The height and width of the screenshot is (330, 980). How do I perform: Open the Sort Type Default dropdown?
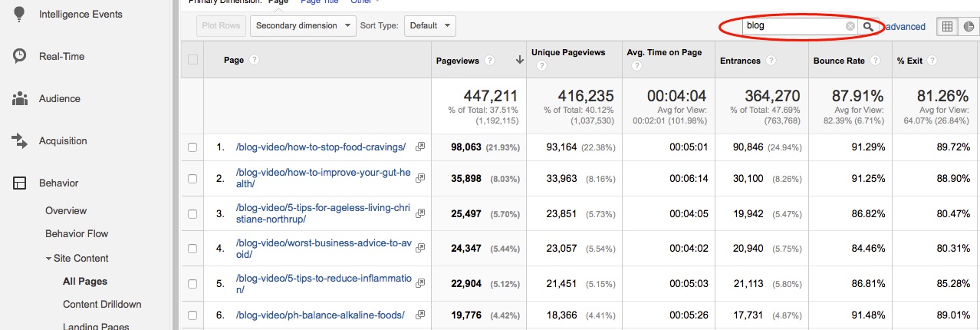click(429, 25)
